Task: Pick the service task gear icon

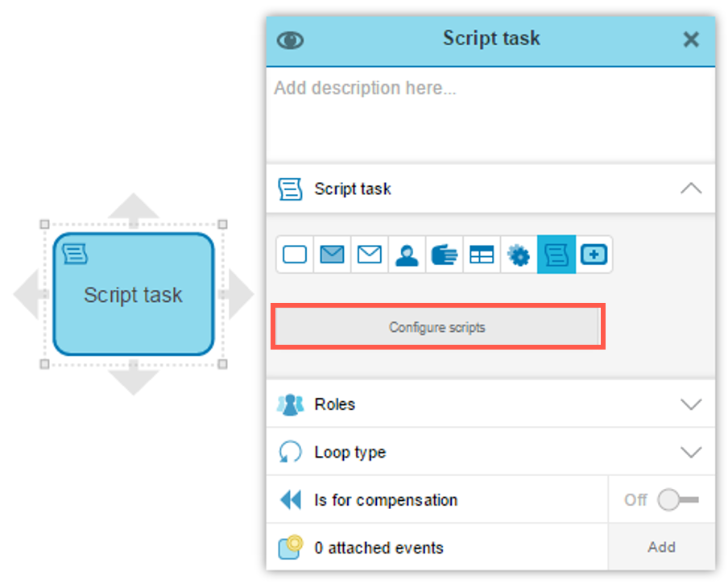Action: (519, 255)
